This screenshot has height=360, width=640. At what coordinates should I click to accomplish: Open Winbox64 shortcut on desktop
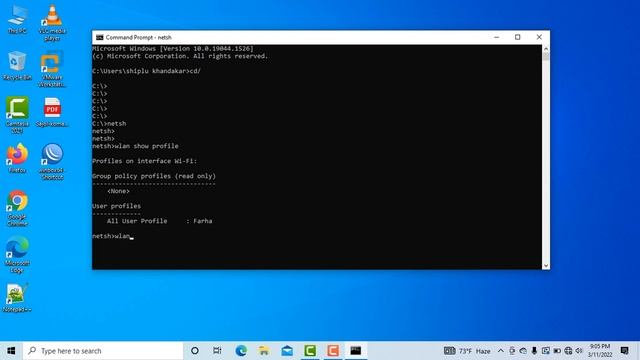pyautogui.click(x=52, y=161)
